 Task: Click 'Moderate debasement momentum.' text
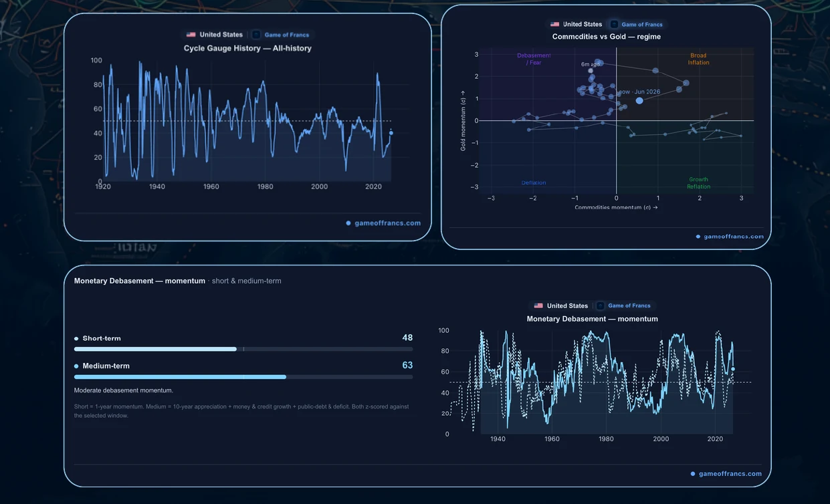123,390
